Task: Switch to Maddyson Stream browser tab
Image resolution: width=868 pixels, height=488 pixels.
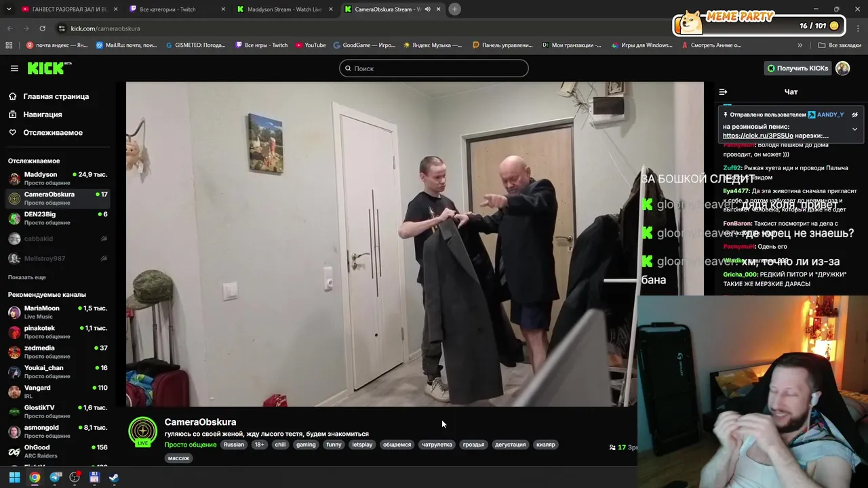Action: 284,9
